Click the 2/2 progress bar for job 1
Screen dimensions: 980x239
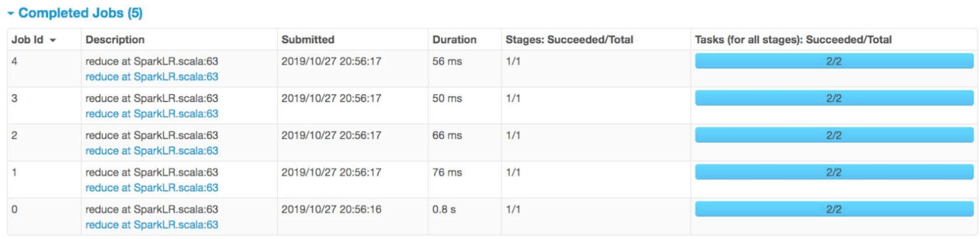click(x=834, y=172)
